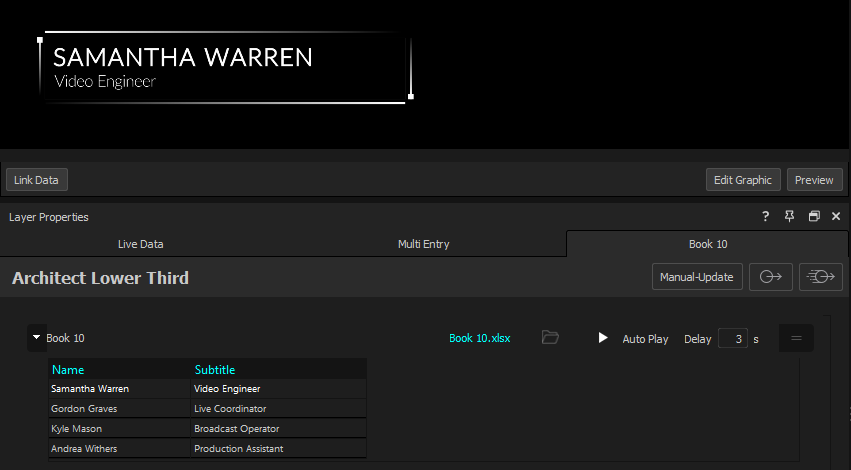The image size is (851, 470).
Task: Float the Layer Properties panel window
Action: point(814,216)
